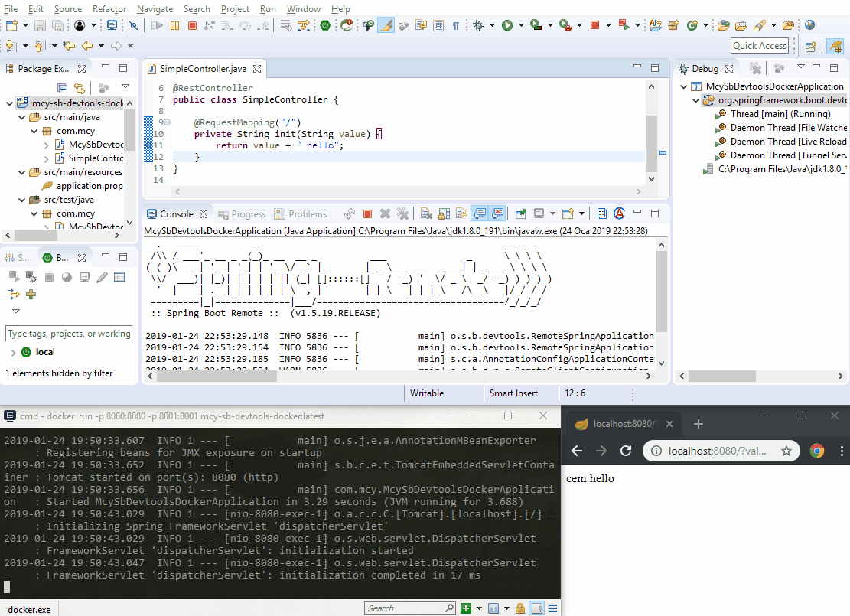Toggle Show Whitespace Characters pilcrow button
850x616 pixels.
click(456, 26)
